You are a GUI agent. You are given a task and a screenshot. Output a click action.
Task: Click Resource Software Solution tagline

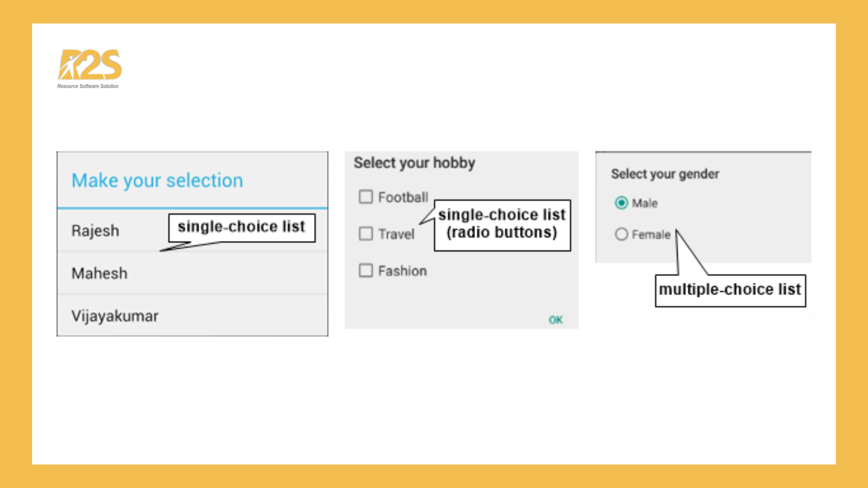click(88, 86)
